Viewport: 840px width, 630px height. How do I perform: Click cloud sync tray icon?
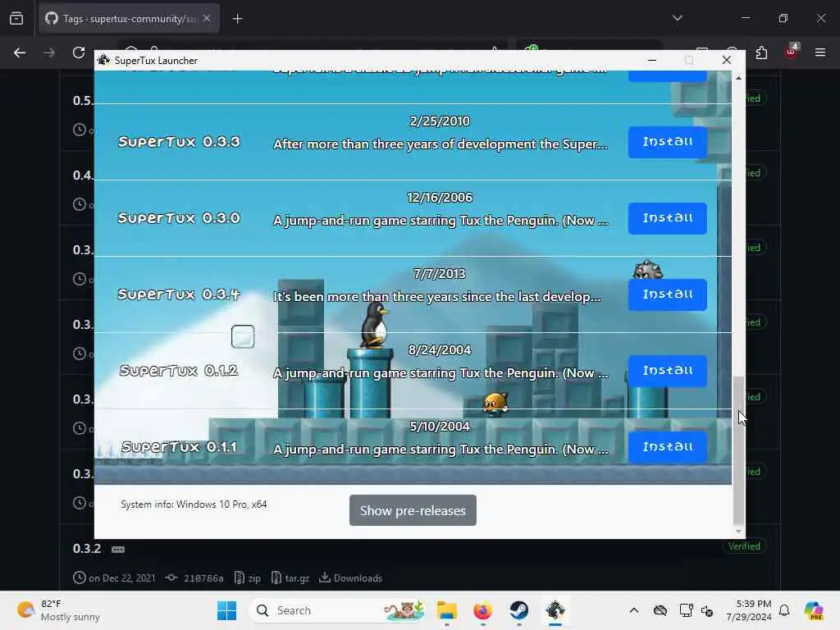click(x=660, y=610)
